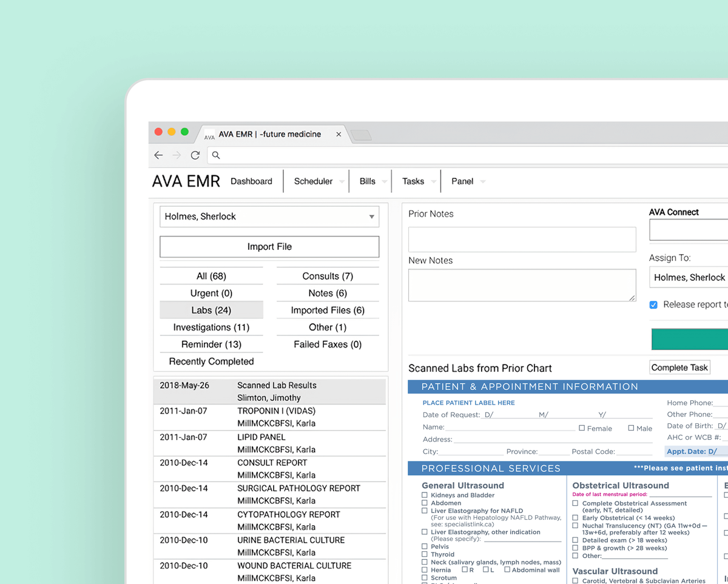Click the browser forward arrow
The image size is (728, 584).
coord(177,155)
